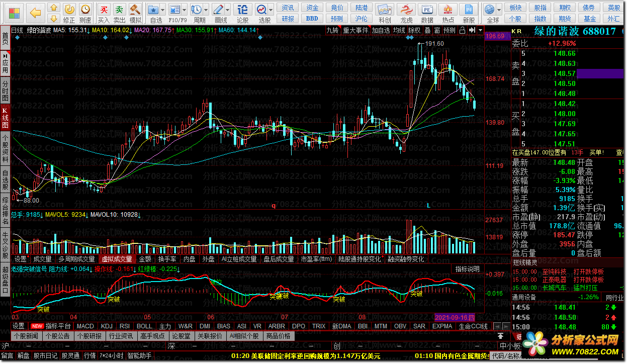Click the 设置 button of indicator tabs
Image resolution: width=628 pixels, height=364 pixels.
coord(19,326)
